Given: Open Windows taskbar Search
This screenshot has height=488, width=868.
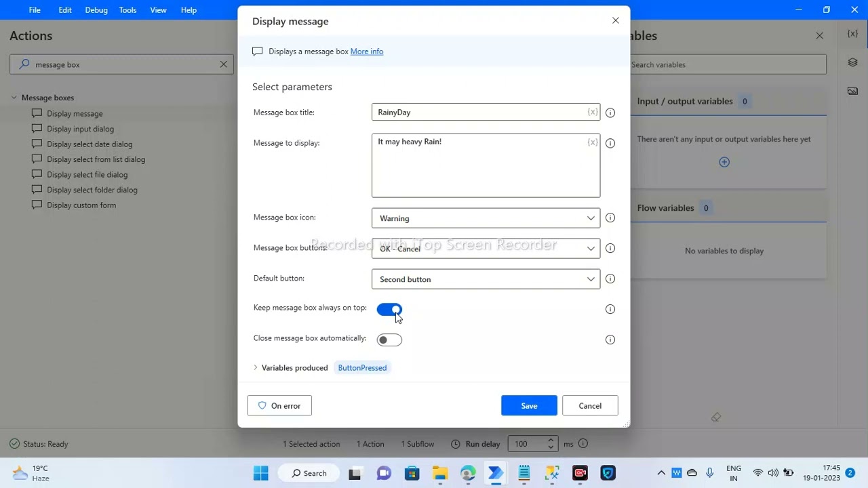Looking at the screenshot, I should click(309, 473).
